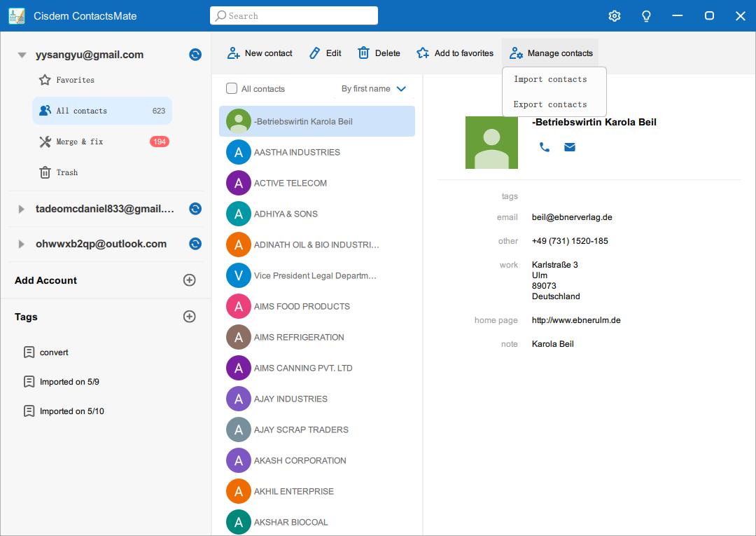The height and width of the screenshot is (536, 756).
Task: Sync the ohwwxb2qp@outlook.com account
Action: 195,244
